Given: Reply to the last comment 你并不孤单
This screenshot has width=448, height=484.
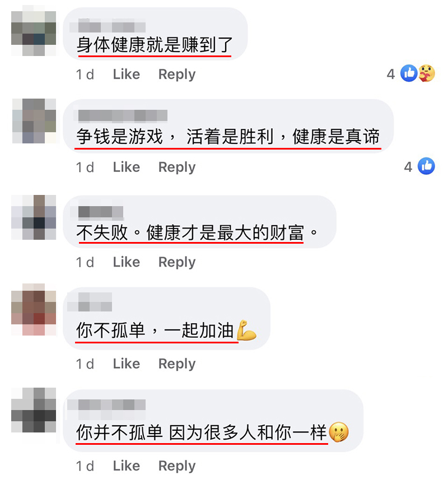Looking at the screenshot, I should pos(177,467).
